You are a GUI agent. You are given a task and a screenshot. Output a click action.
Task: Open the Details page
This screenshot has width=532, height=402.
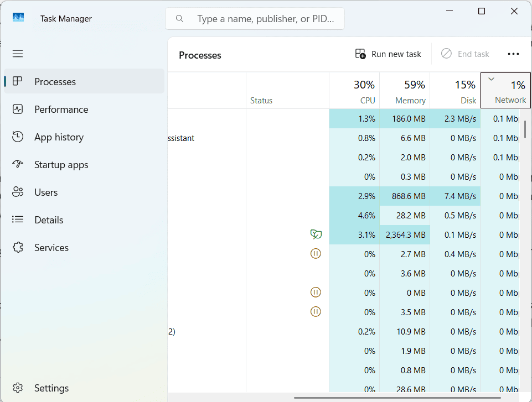click(84, 220)
